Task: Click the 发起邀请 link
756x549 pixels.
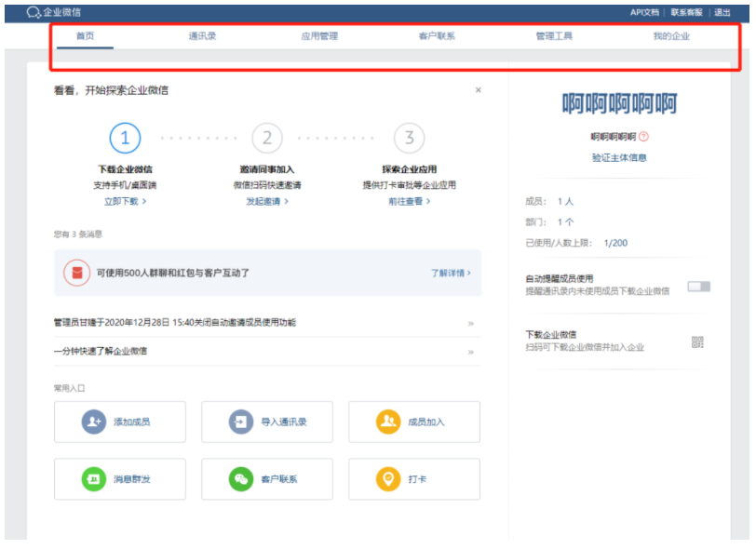Action: [267, 202]
